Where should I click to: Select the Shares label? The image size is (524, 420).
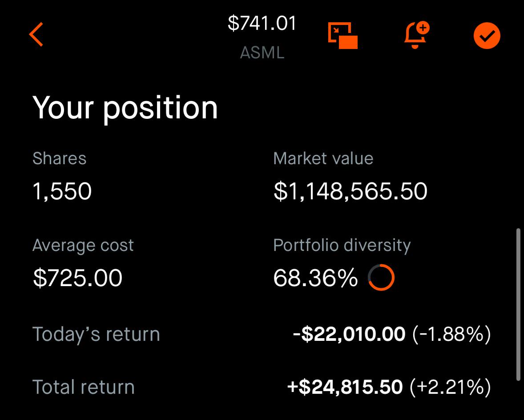(x=60, y=158)
